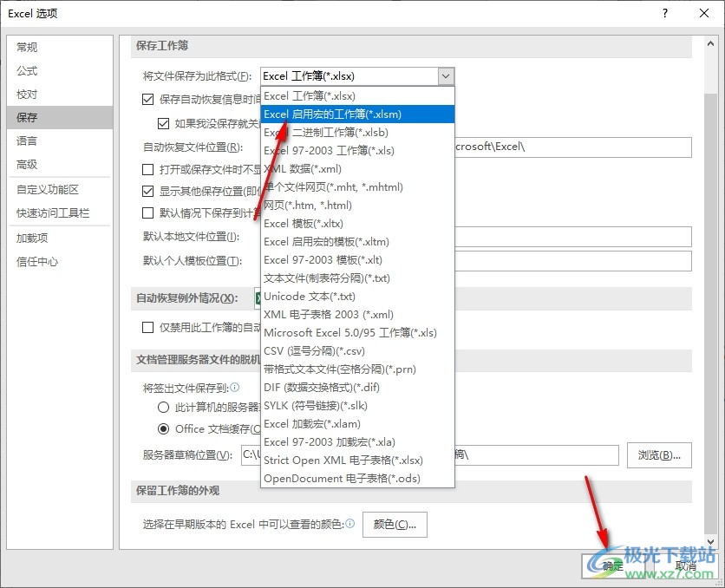Image resolution: width=725 pixels, height=588 pixels.
Task: Choose 带格式文本文件(空格分隔)(*.prn) option
Action: [x=357, y=369]
